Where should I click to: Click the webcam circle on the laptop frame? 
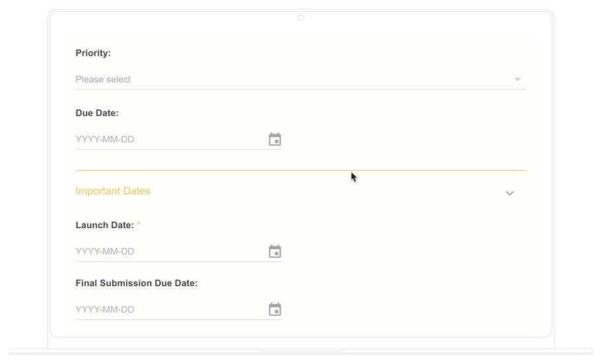(x=301, y=18)
